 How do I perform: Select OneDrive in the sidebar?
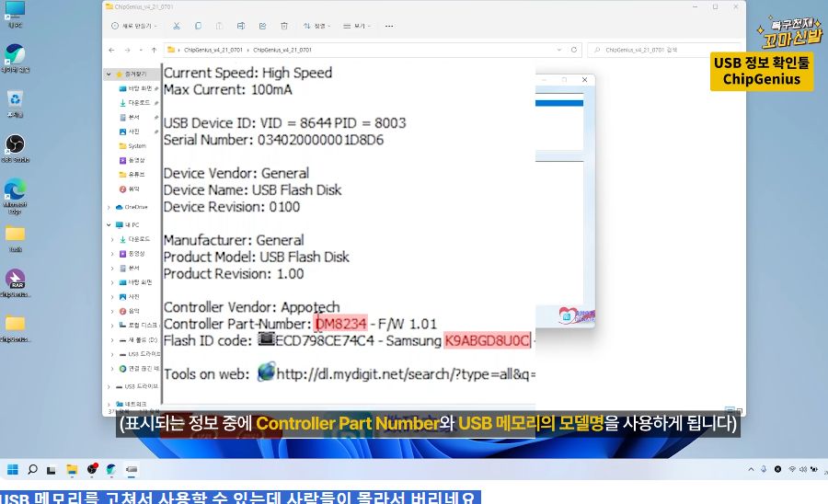click(x=132, y=208)
